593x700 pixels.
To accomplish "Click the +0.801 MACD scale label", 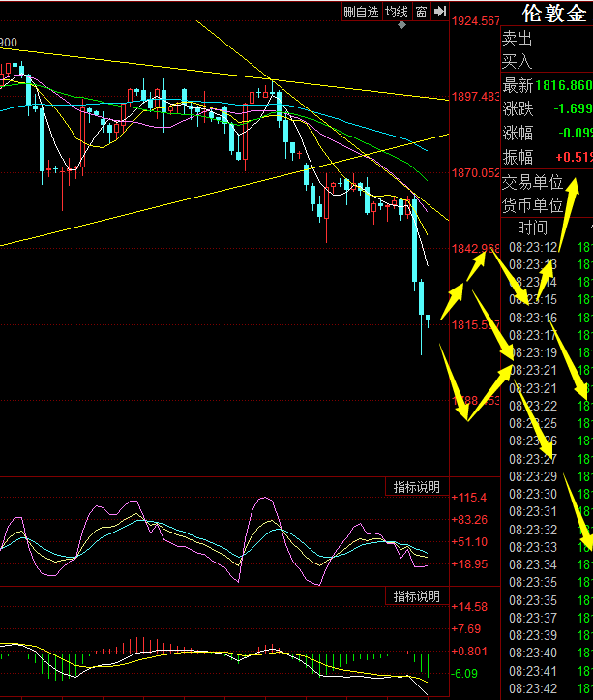I will click(469, 652).
